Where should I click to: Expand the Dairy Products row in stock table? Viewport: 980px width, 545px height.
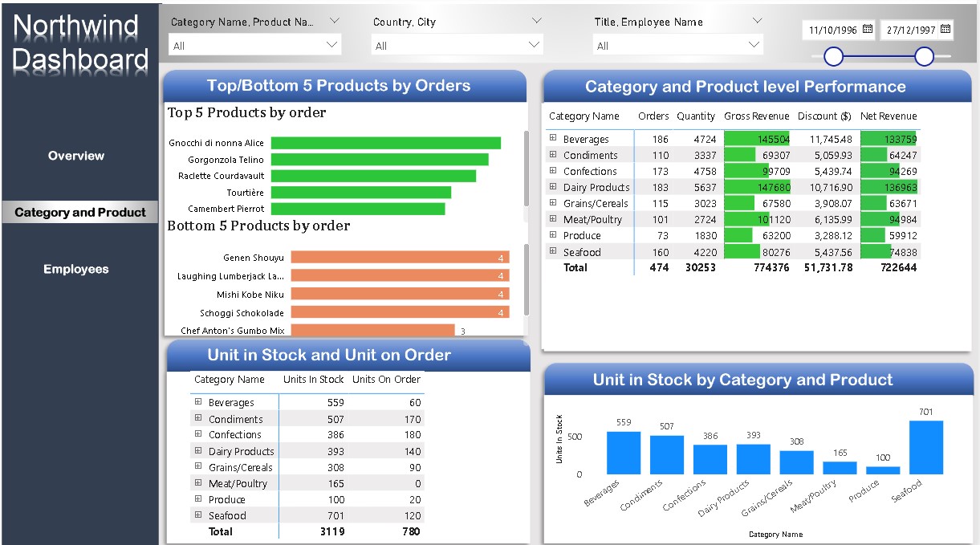click(x=197, y=450)
